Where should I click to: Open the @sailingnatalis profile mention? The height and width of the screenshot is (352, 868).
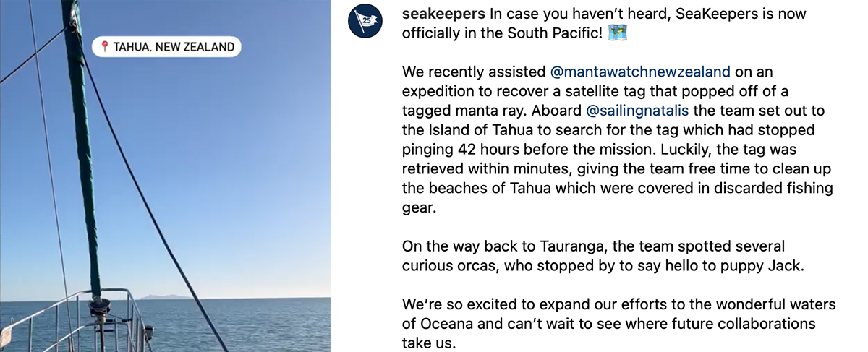[637, 111]
